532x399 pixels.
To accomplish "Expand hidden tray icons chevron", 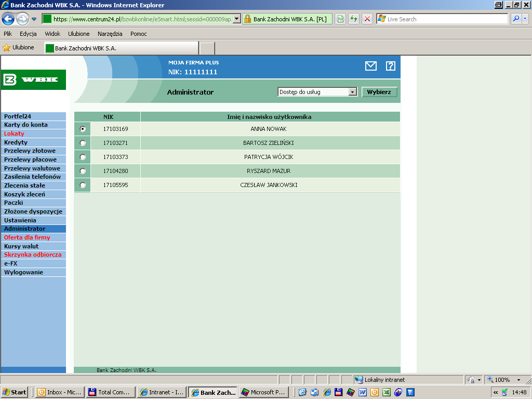I will tap(495, 392).
